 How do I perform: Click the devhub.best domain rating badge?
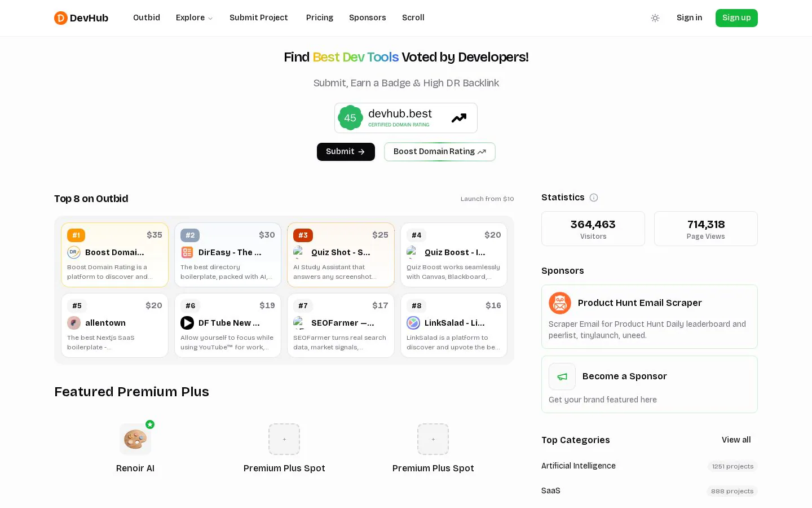pyautogui.click(x=406, y=118)
